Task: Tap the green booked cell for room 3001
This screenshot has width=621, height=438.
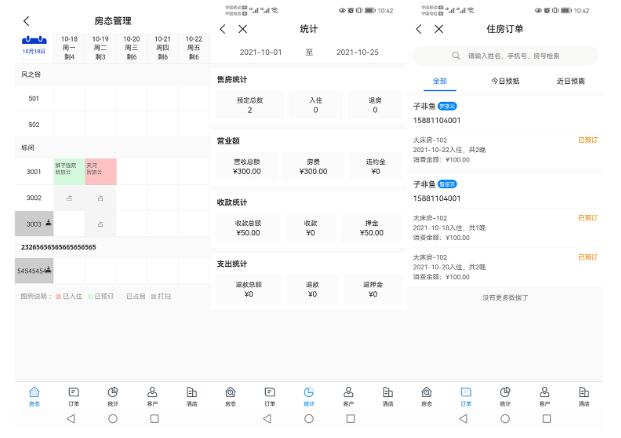Action: coord(69,171)
